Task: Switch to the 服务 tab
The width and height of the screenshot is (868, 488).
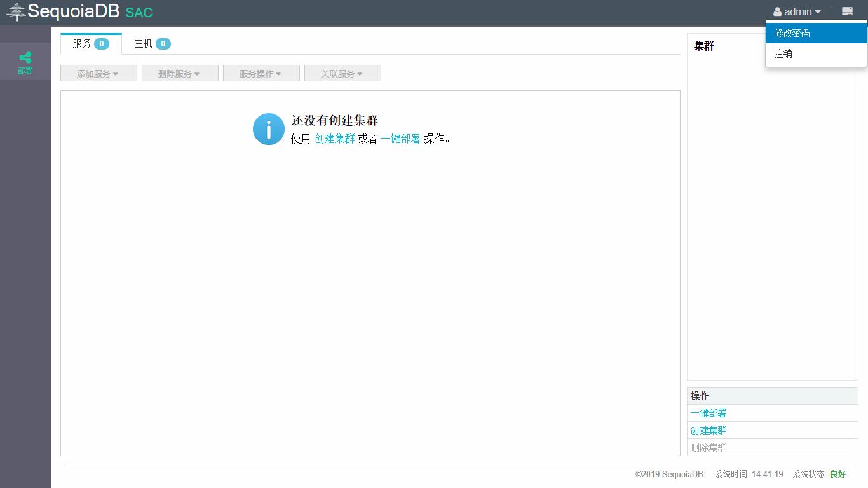Action: coord(90,44)
